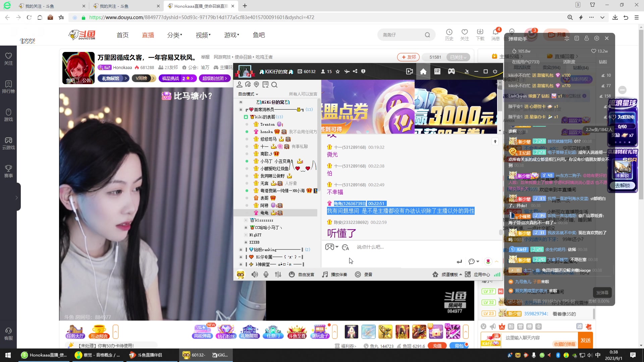This screenshot has width=644, height=362.
Task: Toggle the lock in danmaku assistant header
Action: point(587,39)
